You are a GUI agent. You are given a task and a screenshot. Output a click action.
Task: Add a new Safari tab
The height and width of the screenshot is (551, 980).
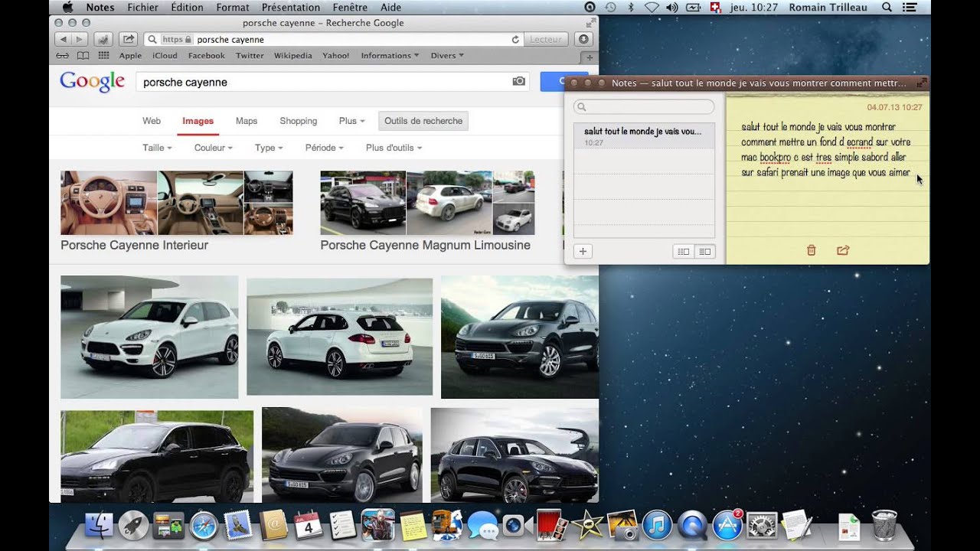589,57
